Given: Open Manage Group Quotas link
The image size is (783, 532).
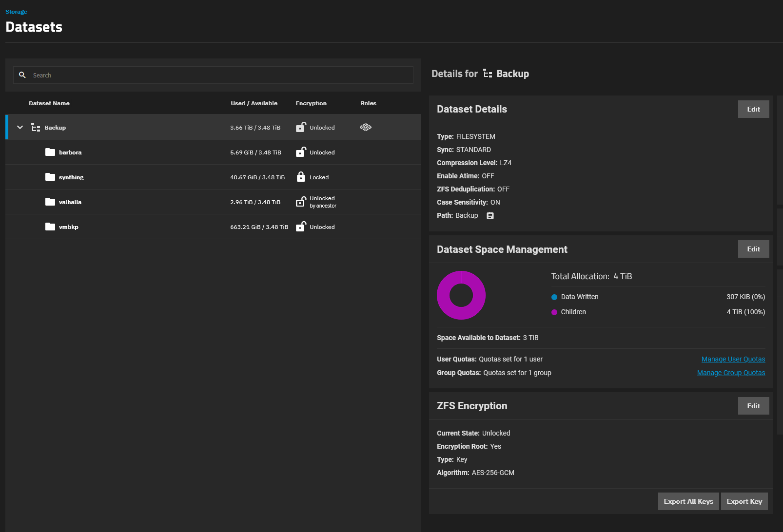Looking at the screenshot, I should 731,373.
